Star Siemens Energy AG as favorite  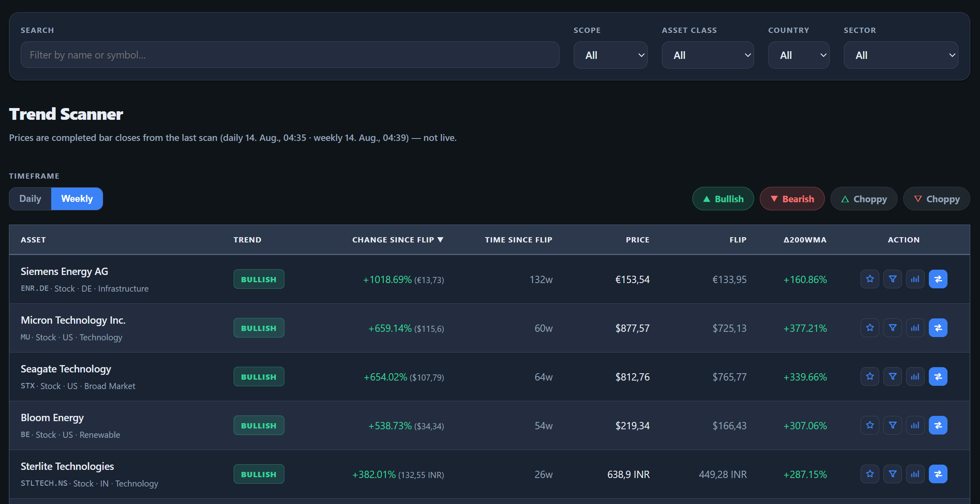click(869, 279)
